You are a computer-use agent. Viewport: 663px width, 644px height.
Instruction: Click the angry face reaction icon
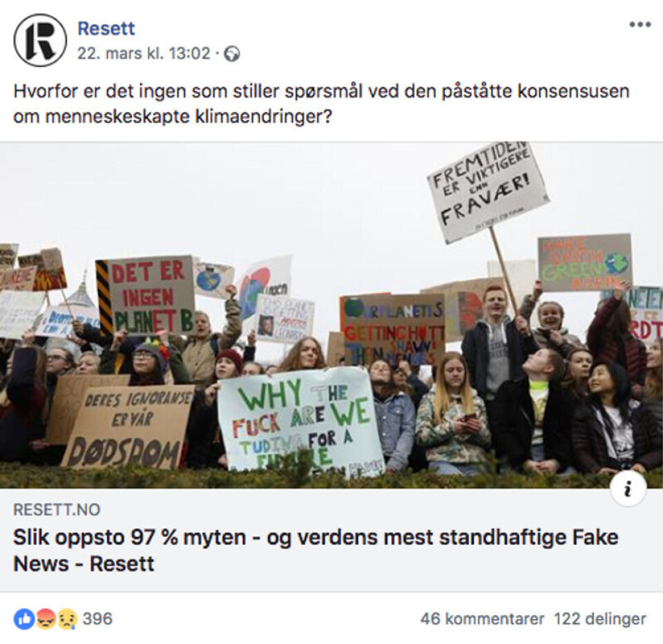46,619
